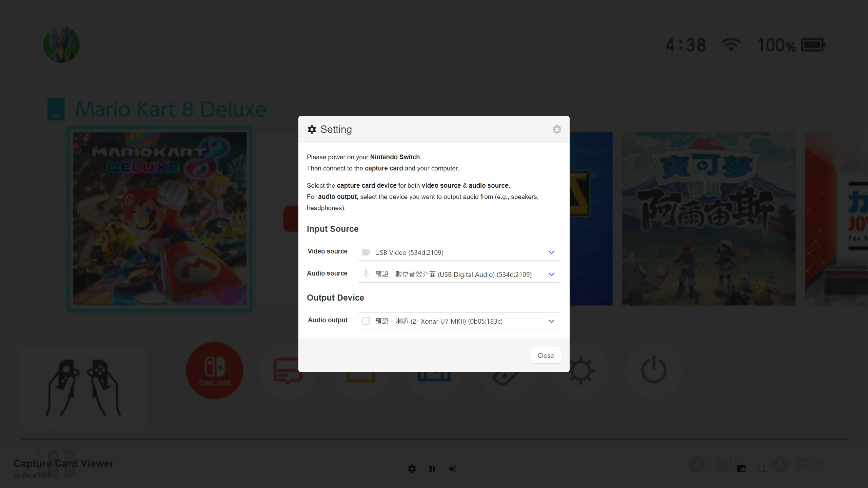Click the user profile avatar
This screenshot has height=488, width=868.
(61, 44)
